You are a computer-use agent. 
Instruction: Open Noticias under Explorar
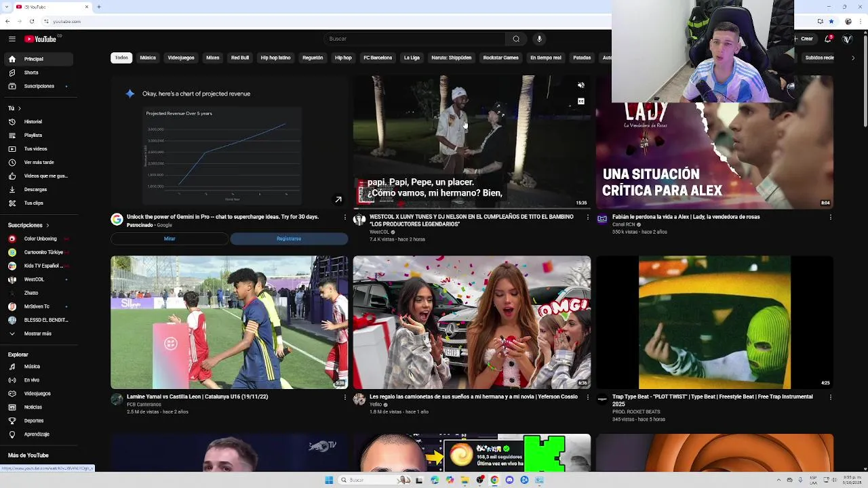[x=37, y=407]
